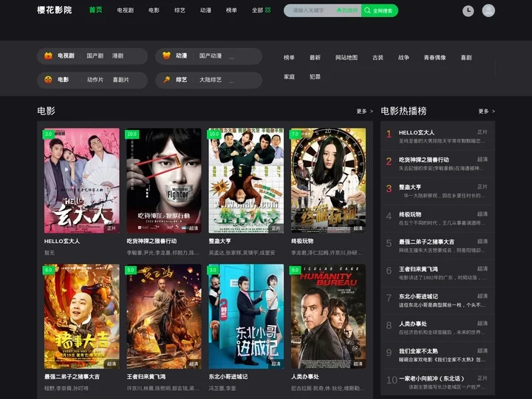The height and width of the screenshot is (399, 532).
Task: Open the user avatar icon
Action: [x=488, y=10]
